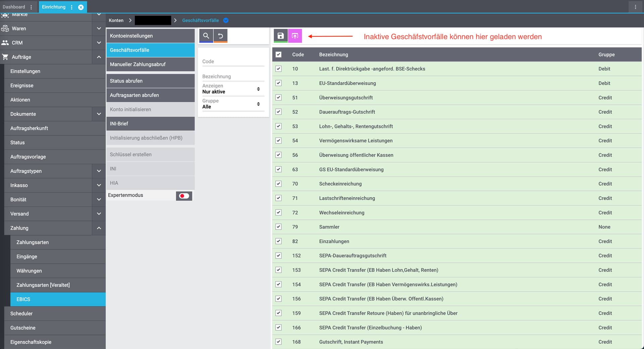Viewport: 644px width, 349px height.
Task: Open the Einrichtung tab options menu
Action: (x=72, y=7)
